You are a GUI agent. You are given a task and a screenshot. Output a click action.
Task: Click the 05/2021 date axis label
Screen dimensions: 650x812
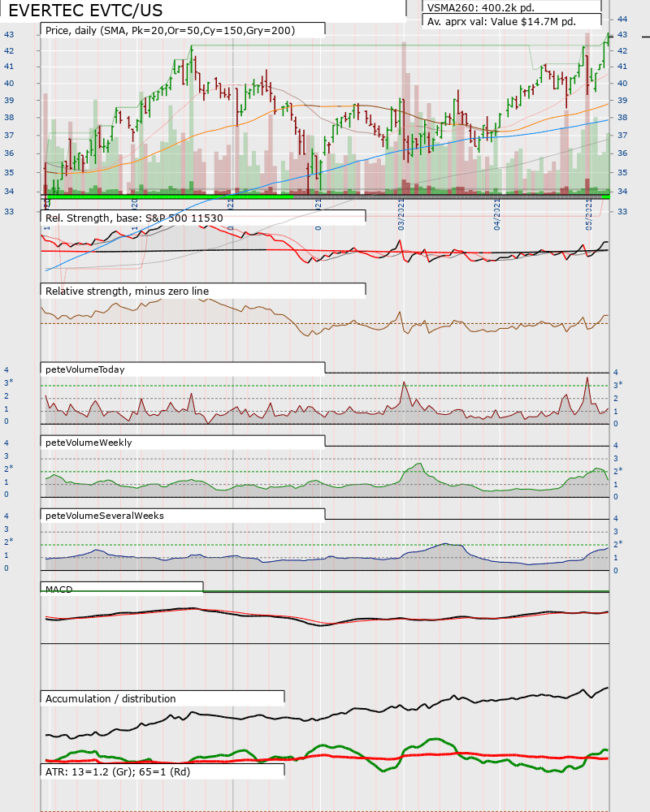click(588, 215)
